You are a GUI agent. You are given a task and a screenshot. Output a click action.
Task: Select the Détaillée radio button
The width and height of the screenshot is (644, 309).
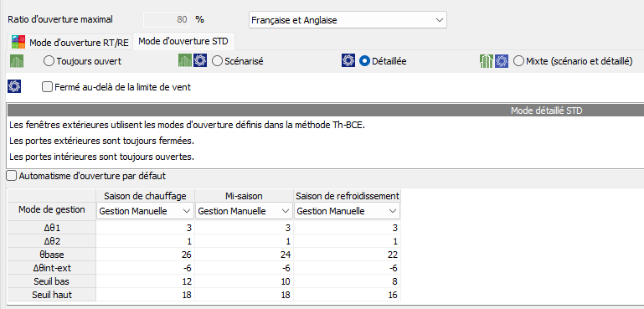tap(364, 61)
